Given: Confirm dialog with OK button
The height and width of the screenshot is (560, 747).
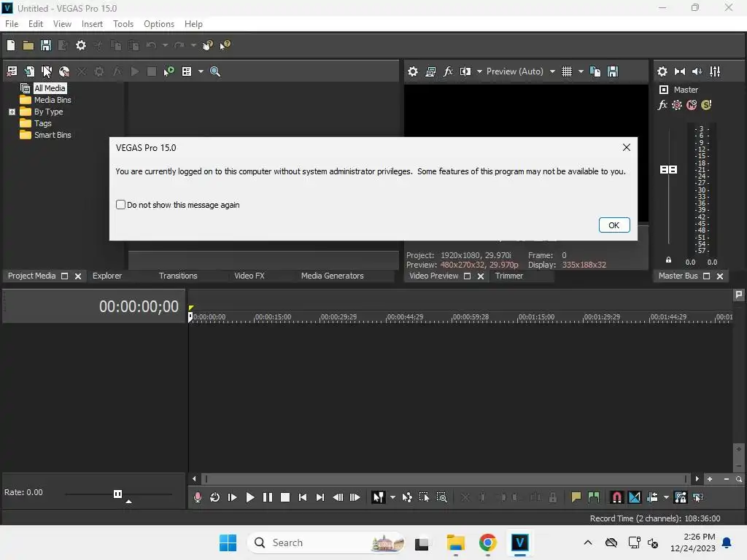Looking at the screenshot, I should click(x=614, y=225).
